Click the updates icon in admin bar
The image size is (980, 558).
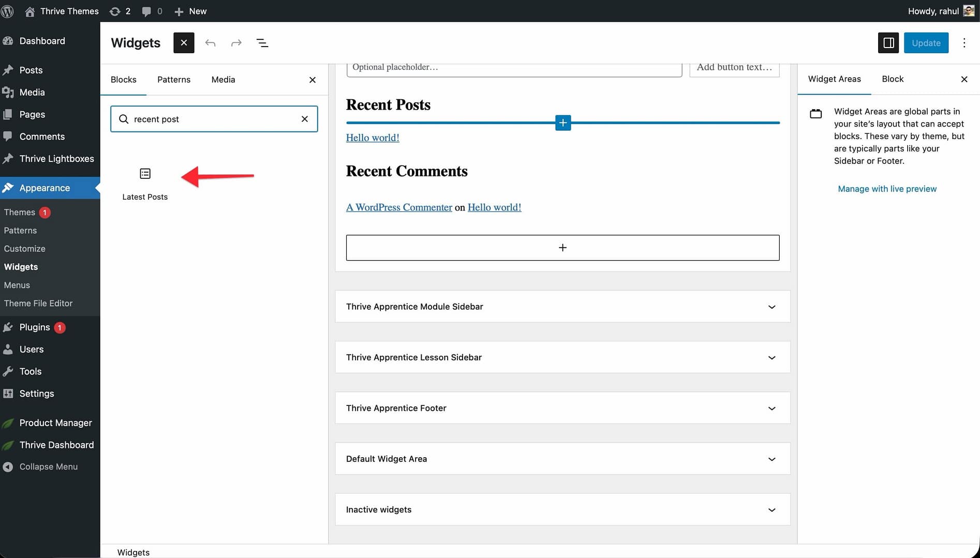[115, 11]
